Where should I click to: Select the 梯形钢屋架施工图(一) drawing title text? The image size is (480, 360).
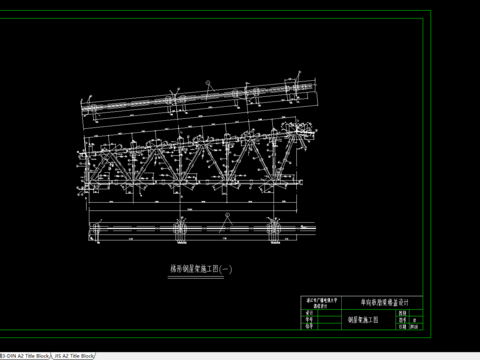point(201,269)
